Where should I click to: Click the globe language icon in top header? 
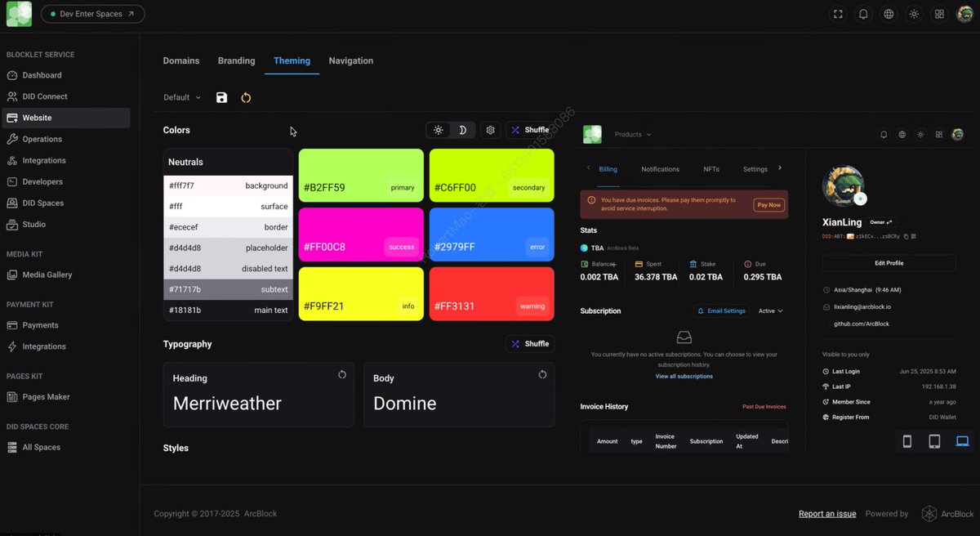pos(889,14)
